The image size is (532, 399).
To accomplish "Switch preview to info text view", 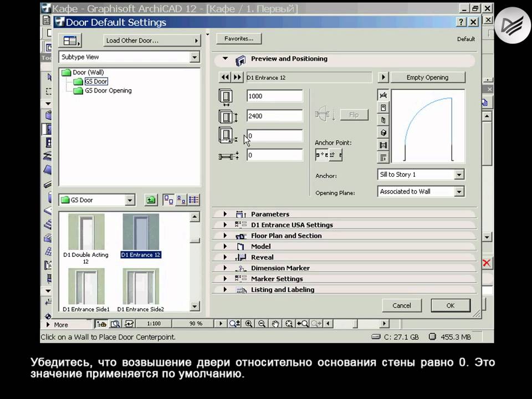I will click(x=383, y=157).
